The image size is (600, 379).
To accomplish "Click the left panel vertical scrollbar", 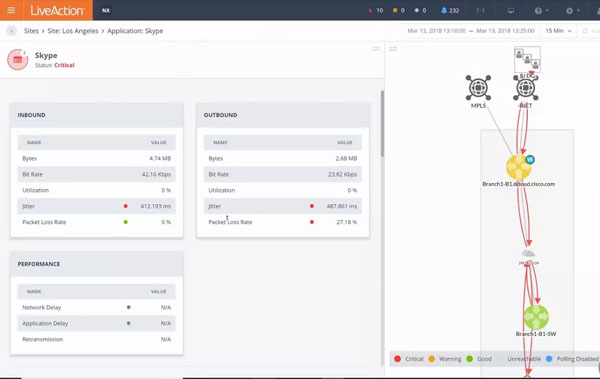I will pyautogui.click(x=382, y=124).
